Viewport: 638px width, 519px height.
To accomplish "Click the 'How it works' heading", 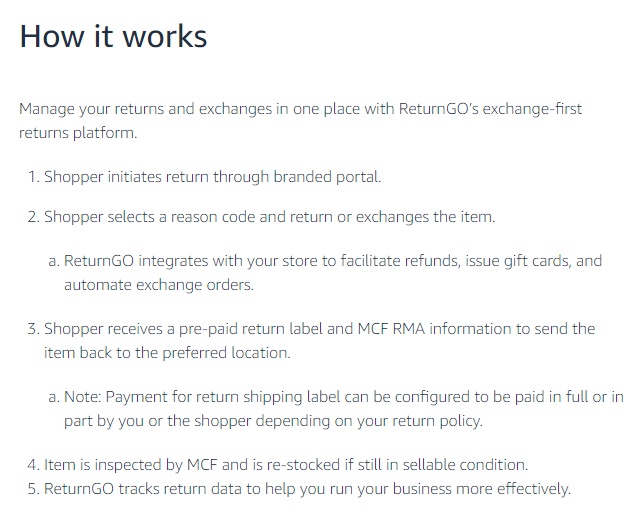I will pos(114,36).
